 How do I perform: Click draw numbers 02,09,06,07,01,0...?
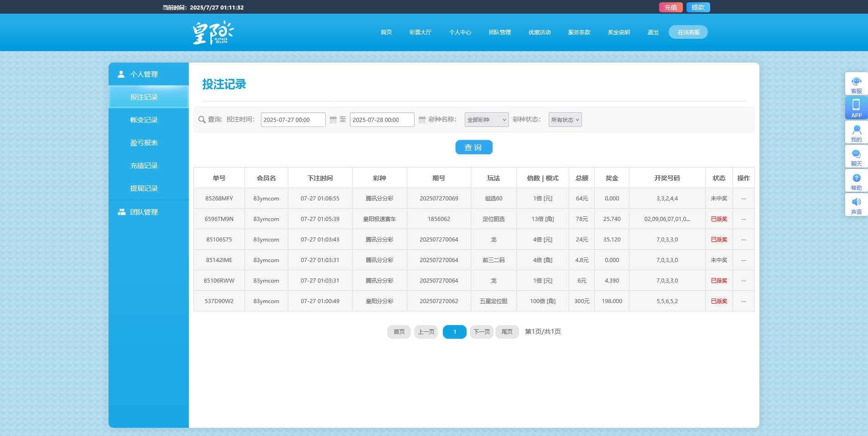(667, 219)
